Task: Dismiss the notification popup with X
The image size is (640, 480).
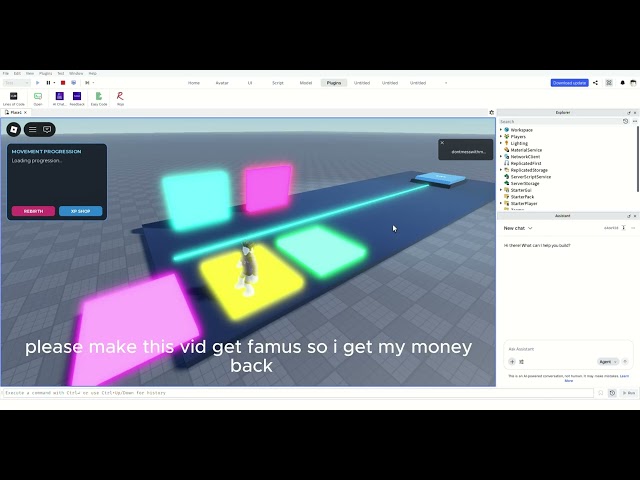Action: [x=442, y=143]
